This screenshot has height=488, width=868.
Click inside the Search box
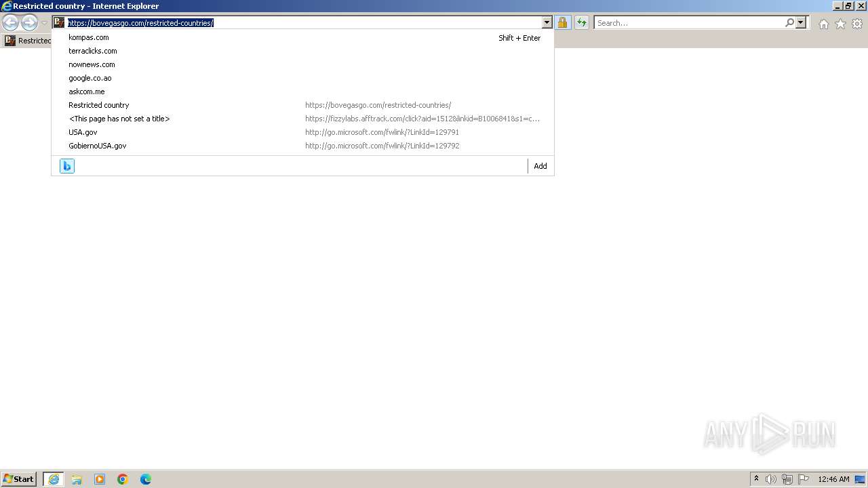click(689, 23)
